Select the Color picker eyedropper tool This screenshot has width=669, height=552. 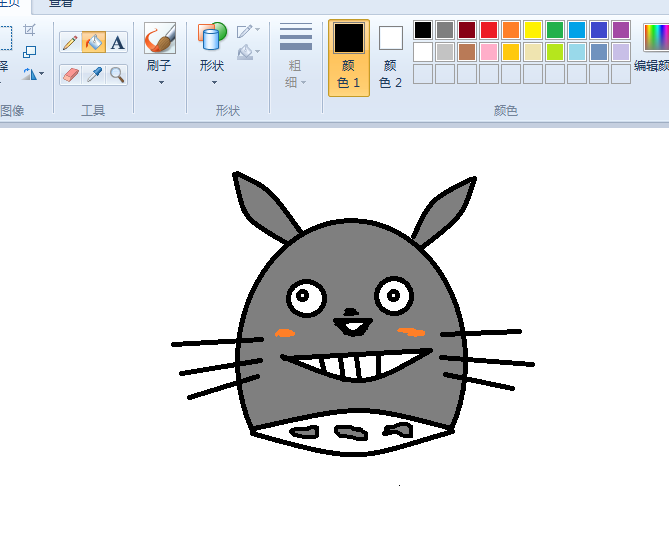tap(93, 75)
